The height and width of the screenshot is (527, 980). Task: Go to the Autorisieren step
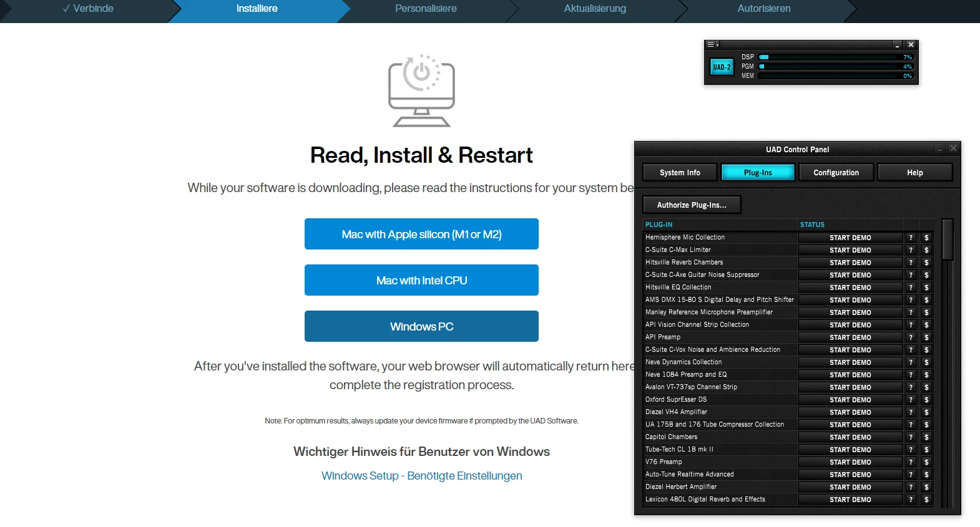tap(764, 9)
